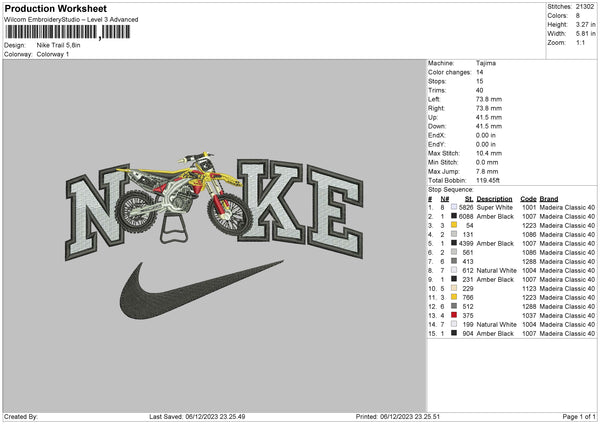600x424 pixels.
Task: Click the 'Description' column header
Action: [x=494, y=199]
